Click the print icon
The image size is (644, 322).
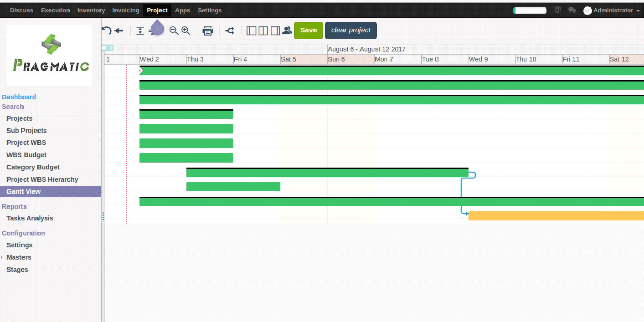[208, 31]
